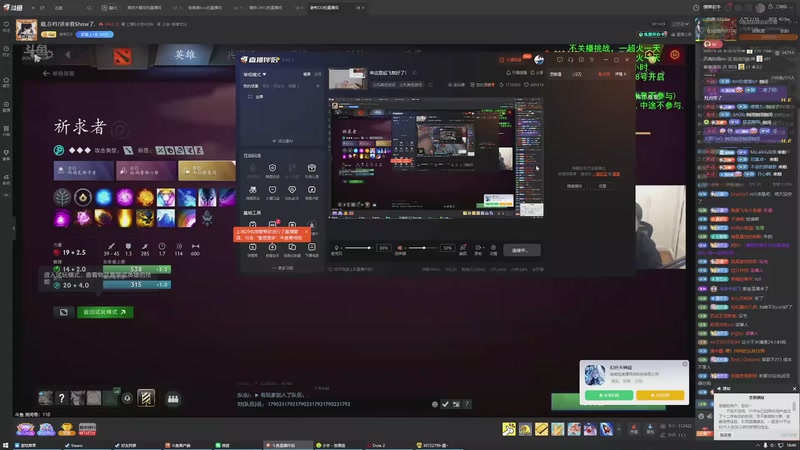Click the 直播中 streaming button

pos(521,250)
